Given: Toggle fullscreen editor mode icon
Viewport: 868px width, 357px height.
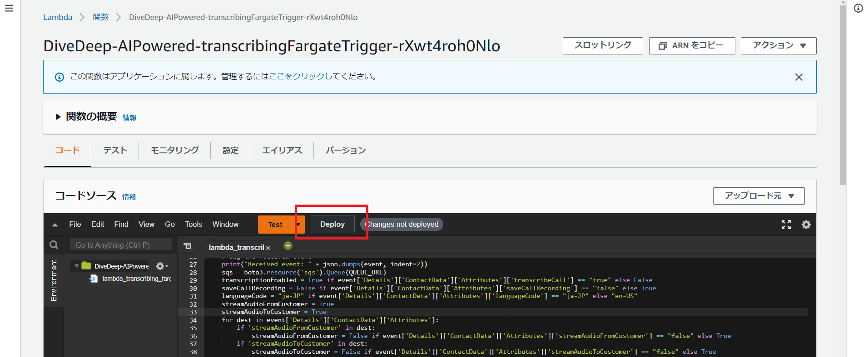Looking at the screenshot, I should [x=786, y=225].
